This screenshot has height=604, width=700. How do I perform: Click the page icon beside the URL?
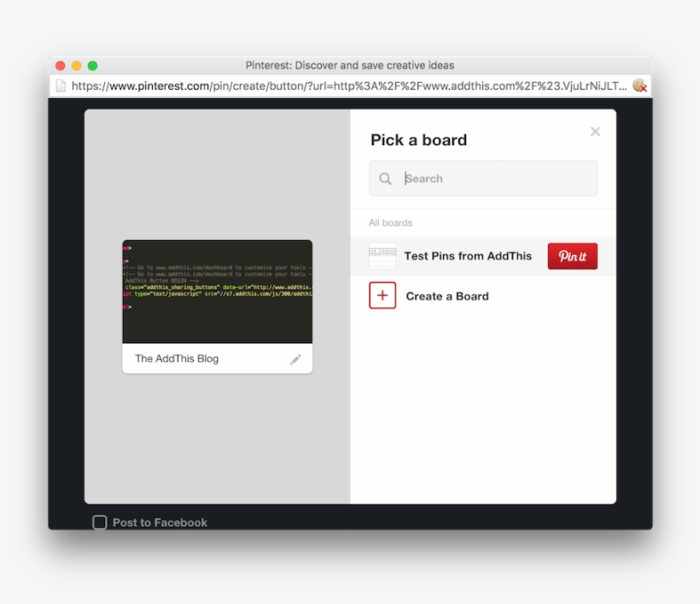61,85
